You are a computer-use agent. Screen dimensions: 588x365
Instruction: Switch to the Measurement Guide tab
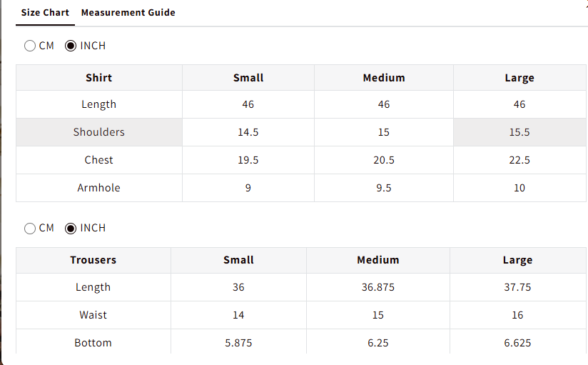click(128, 12)
